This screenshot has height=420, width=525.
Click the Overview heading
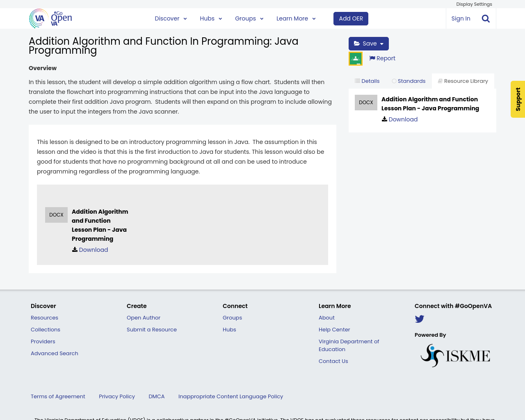point(43,68)
